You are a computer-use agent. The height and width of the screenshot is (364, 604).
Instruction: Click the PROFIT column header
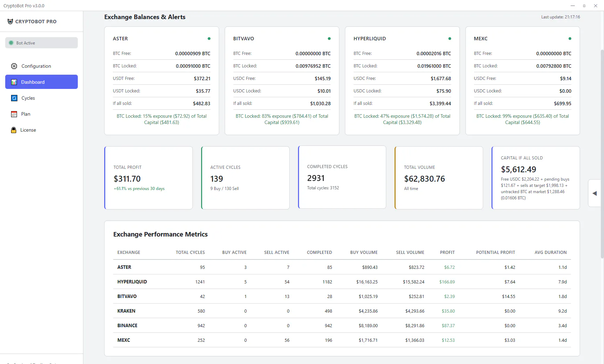[x=447, y=253]
